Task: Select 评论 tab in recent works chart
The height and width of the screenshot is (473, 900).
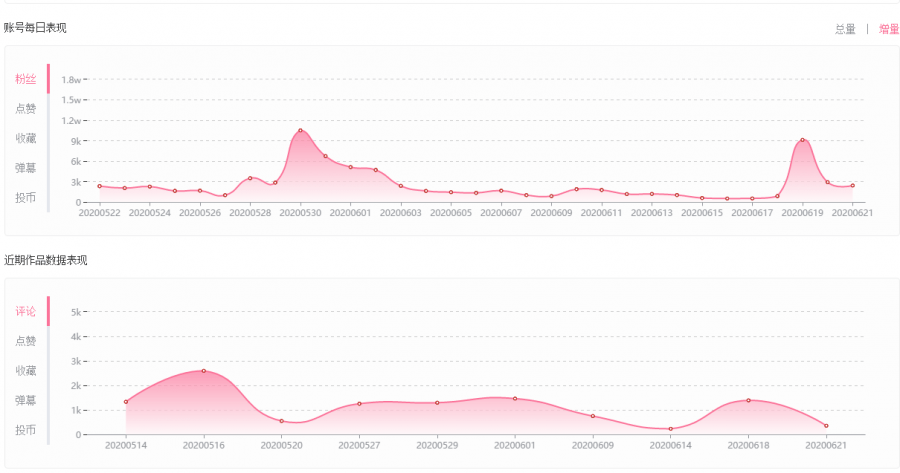Action: tap(26, 312)
